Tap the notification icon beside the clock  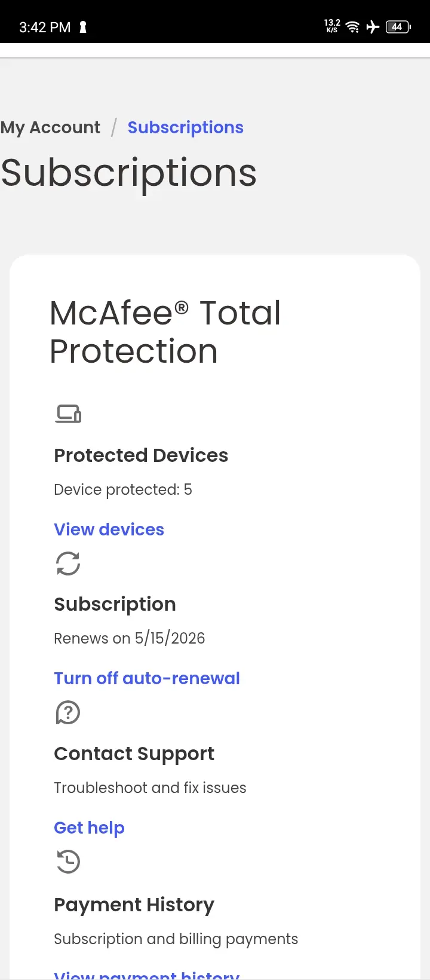[x=83, y=27]
